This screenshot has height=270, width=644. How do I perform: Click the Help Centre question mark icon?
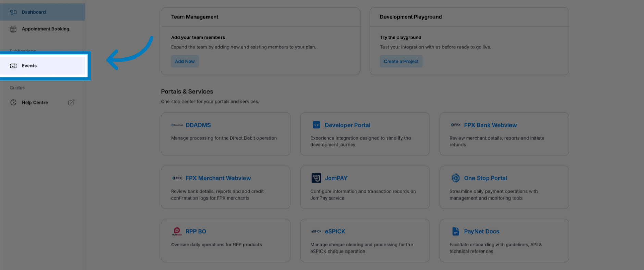pos(13,102)
